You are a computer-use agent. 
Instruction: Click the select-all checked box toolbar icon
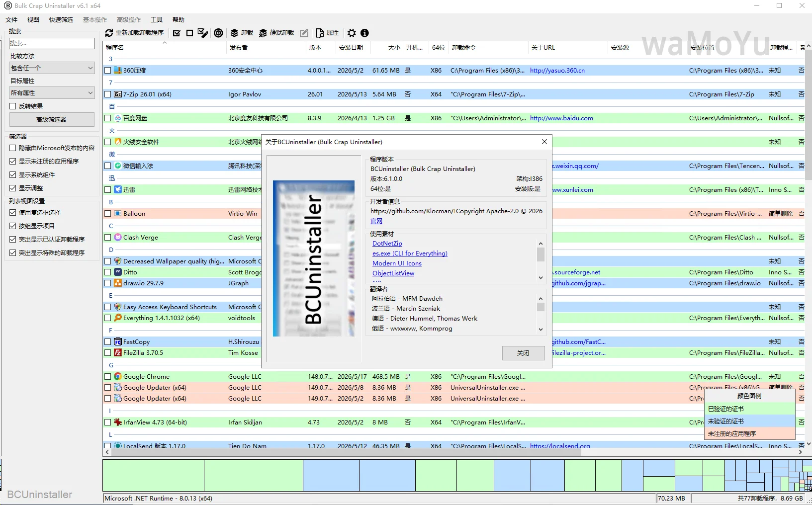point(177,33)
